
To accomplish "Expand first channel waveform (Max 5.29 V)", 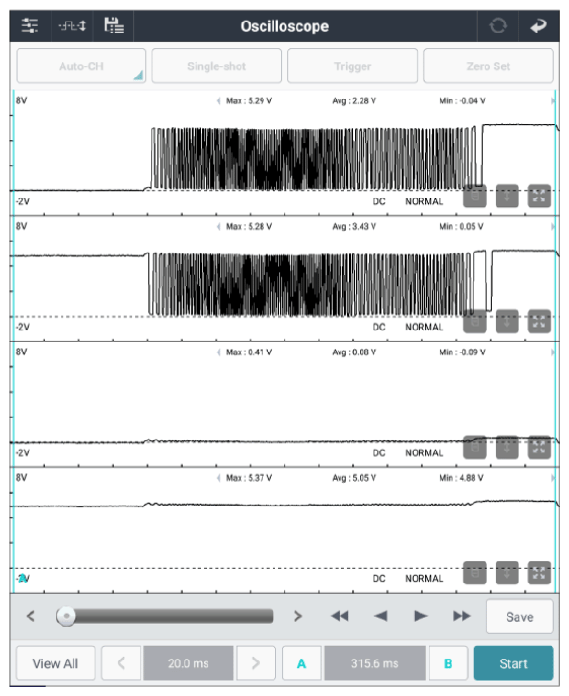I will [x=539, y=196].
